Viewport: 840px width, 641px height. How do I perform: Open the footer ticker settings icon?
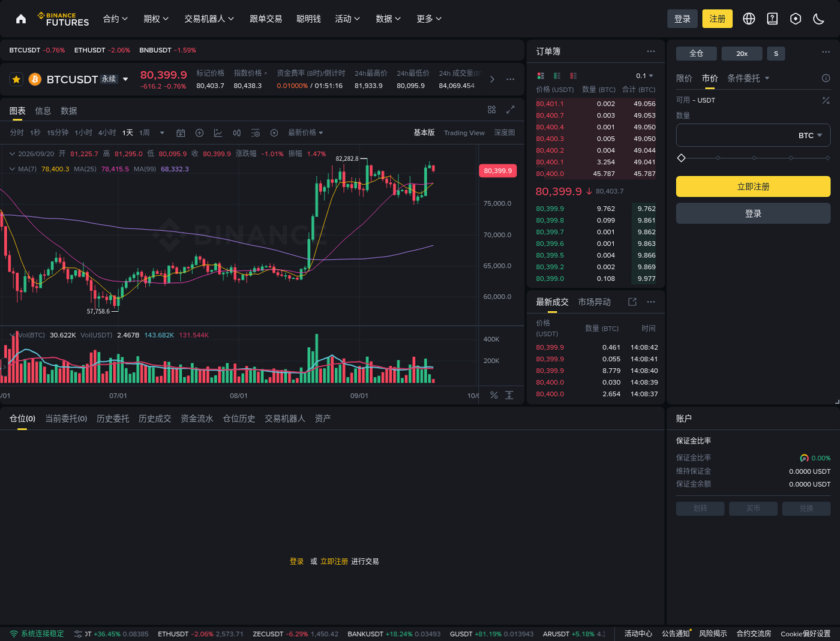coord(78,634)
